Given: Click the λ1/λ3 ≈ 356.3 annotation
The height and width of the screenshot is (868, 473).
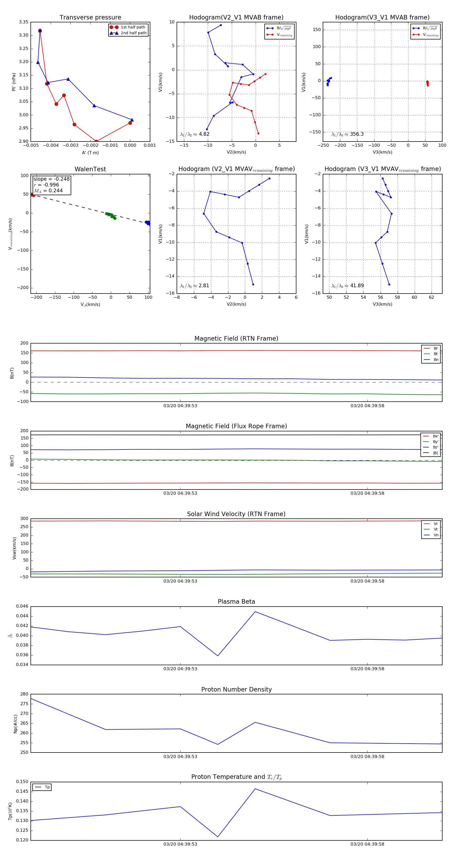Looking at the screenshot, I should pos(347,134).
